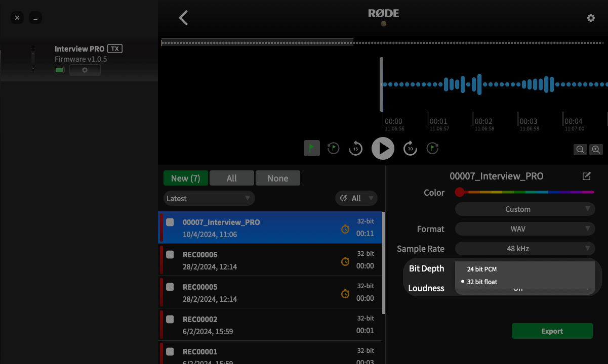Open the Format WAV dropdown
This screenshot has width=608, height=364.
[525, 229]
